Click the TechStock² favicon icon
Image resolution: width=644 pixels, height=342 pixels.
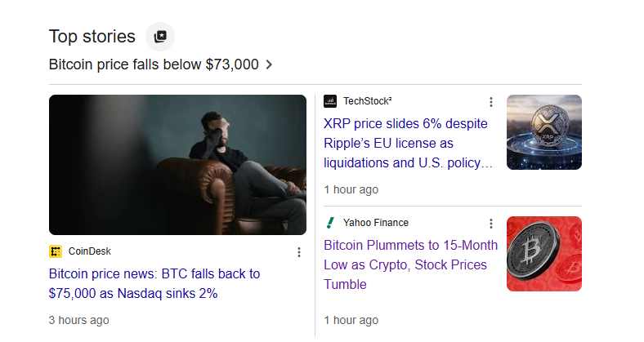pyautogui.click(x=330, y=101)
